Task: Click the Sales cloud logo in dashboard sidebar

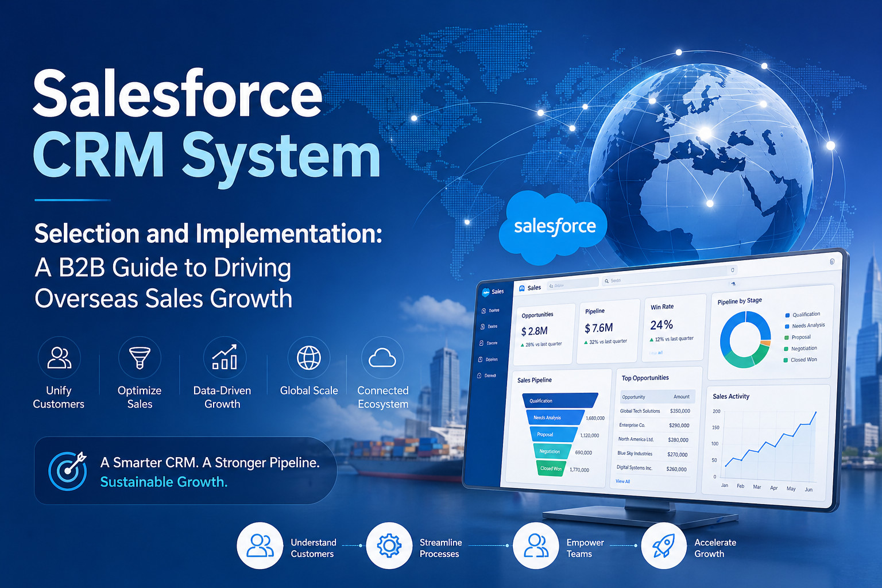Action: pyautogui.click(x=486, y=292)
